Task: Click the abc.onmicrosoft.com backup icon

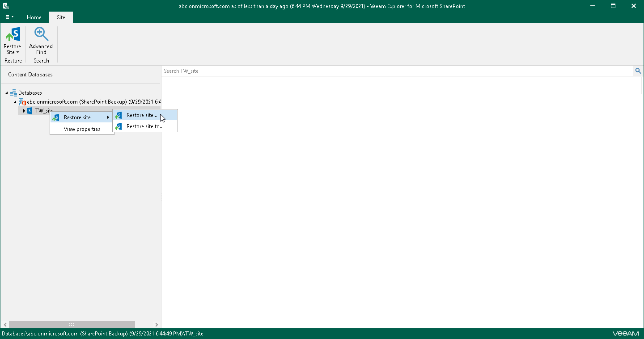Action: click(22, 102)
